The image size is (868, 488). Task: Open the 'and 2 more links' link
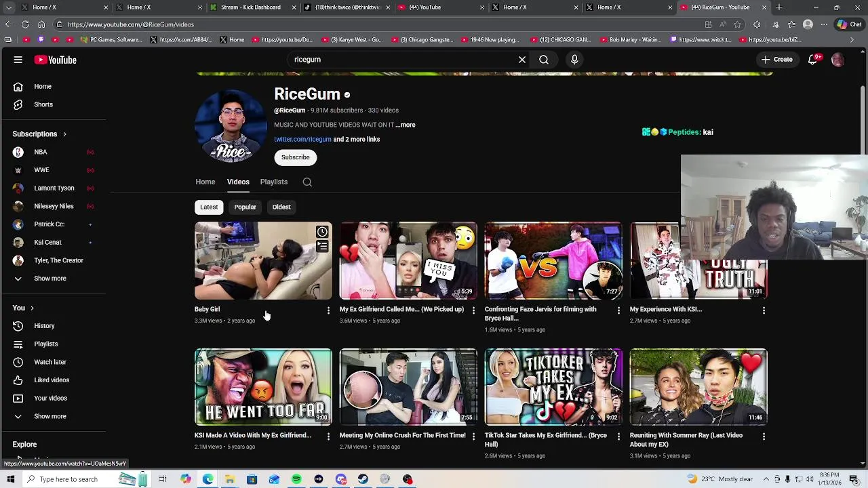(357, 139)
